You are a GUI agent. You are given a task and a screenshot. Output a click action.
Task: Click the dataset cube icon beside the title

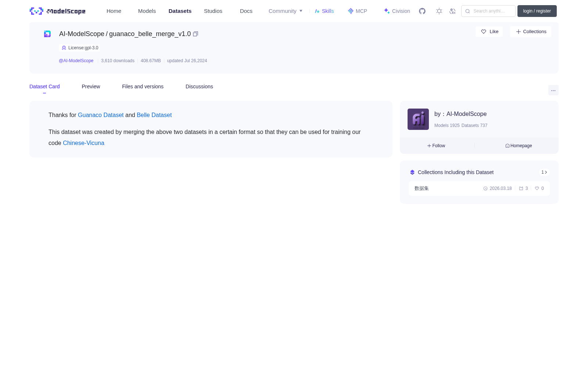pos(47,34)
